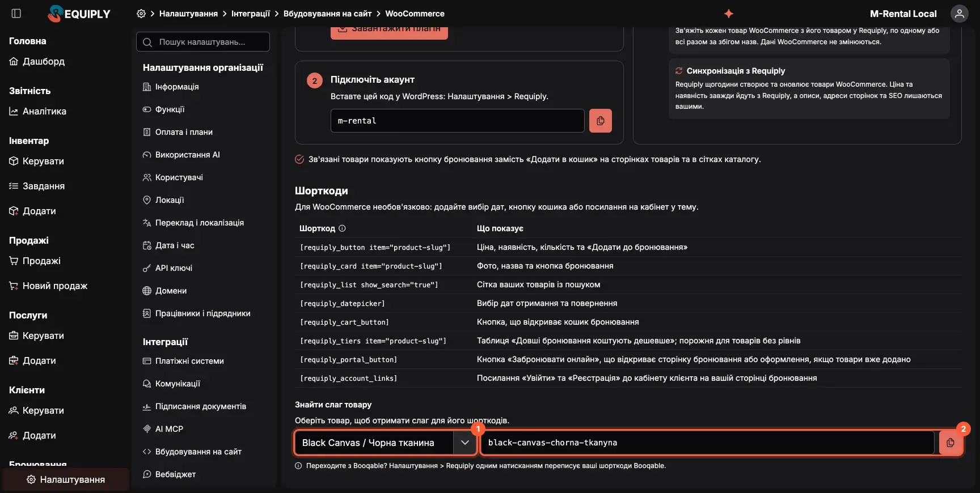The image size is (980, 493).
Task: Open Функції settings
Action: pyautogui.click(x=163, y=109)
